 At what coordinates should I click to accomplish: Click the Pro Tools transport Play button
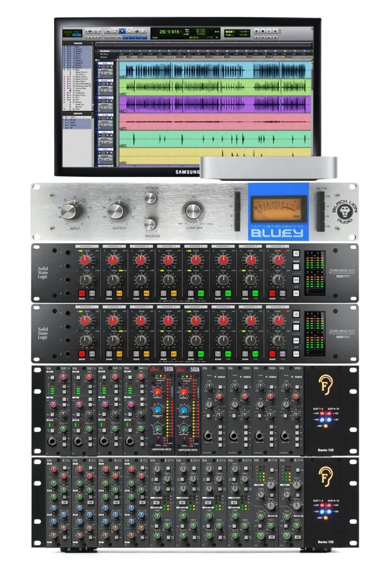tap(269, 31)
